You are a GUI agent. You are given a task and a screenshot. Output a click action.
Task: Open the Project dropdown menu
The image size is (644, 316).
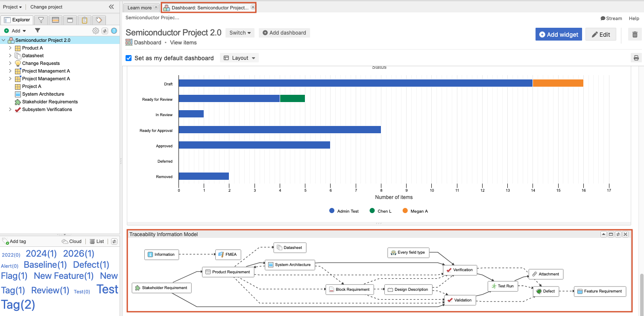(12, 7)
